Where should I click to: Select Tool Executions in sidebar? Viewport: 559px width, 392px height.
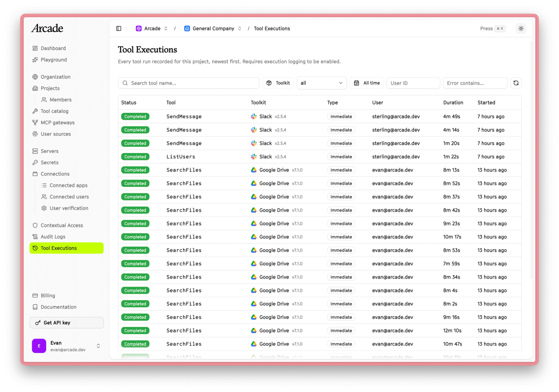[66, 248]
